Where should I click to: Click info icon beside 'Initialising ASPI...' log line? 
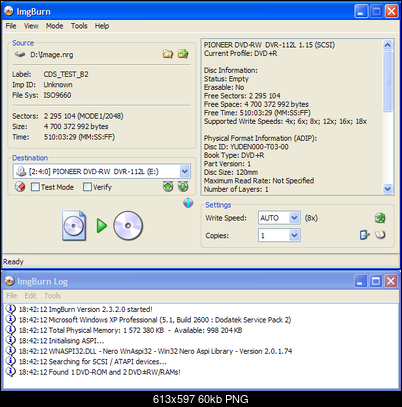[11, 340]
